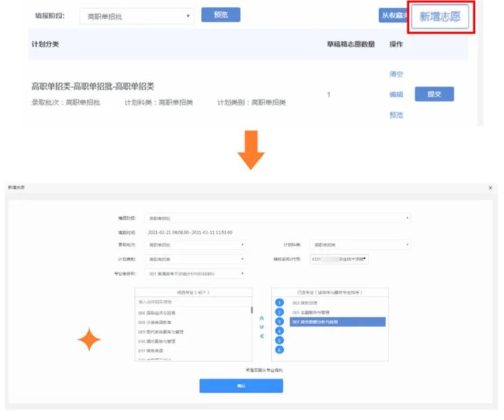Screen dimensions: 504x420
Task: Click the blue 提交 button
Action: pos(434,94)
